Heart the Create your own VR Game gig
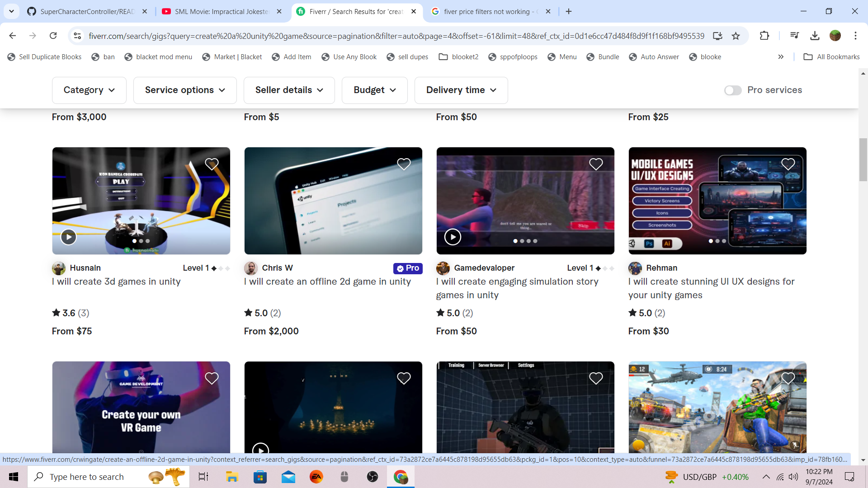Image resolution: width=868 pixels, height=488 pixels. point(212,378)
